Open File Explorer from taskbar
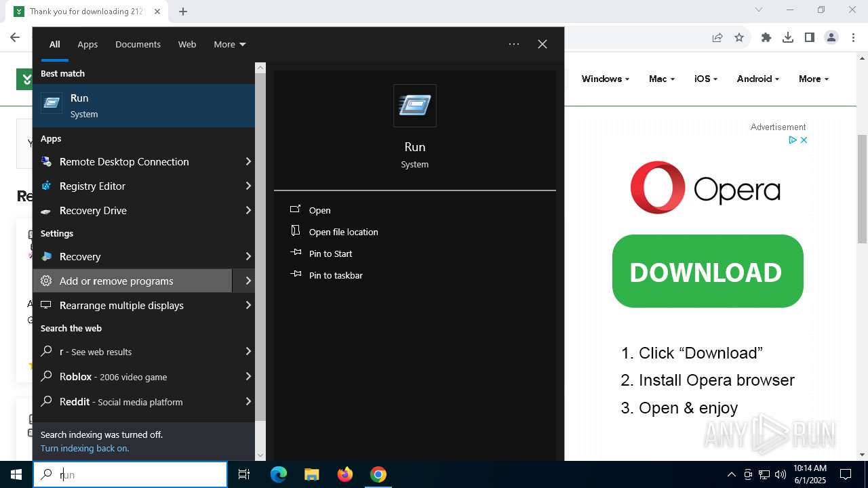 point(311,474)
